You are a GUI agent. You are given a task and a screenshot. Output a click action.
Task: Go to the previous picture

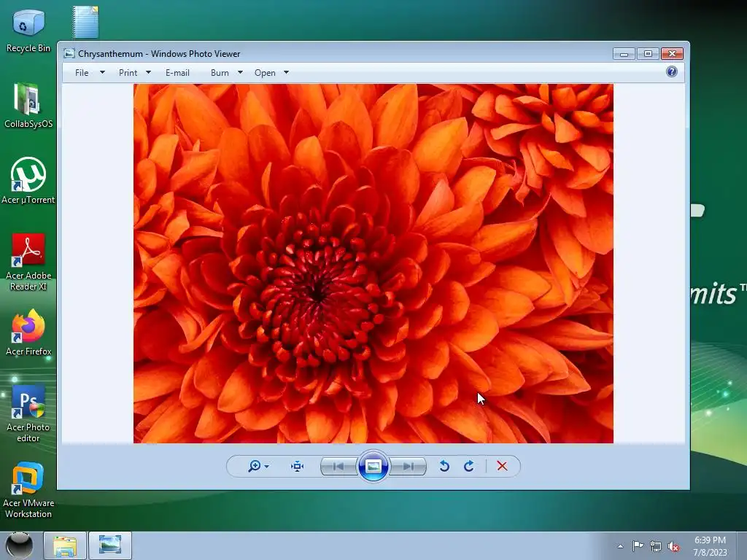click(338, 467)
